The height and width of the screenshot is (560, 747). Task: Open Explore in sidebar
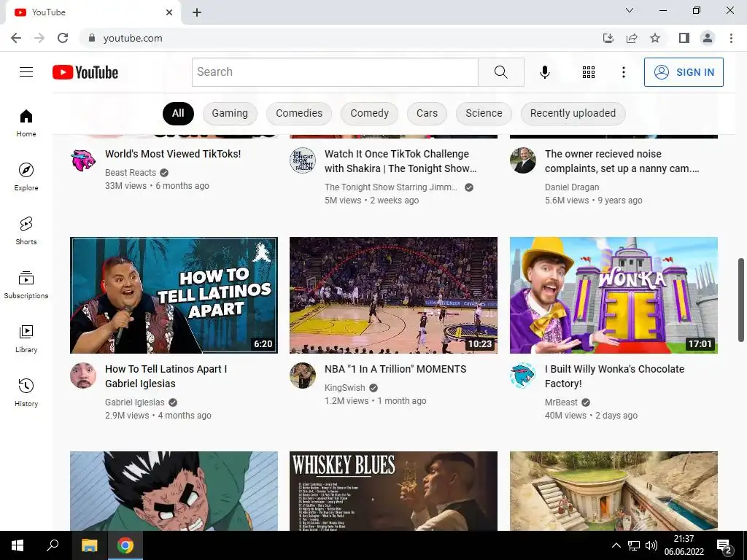(26, 176)
